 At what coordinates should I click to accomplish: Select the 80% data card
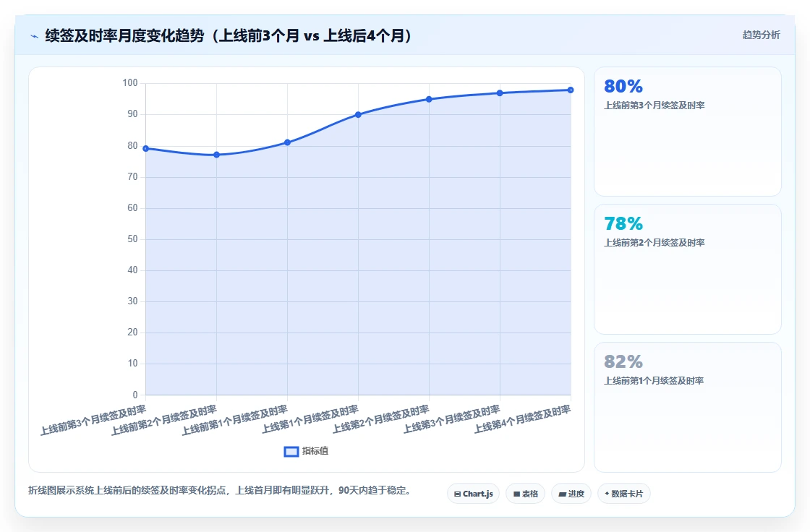pos(688,132)
